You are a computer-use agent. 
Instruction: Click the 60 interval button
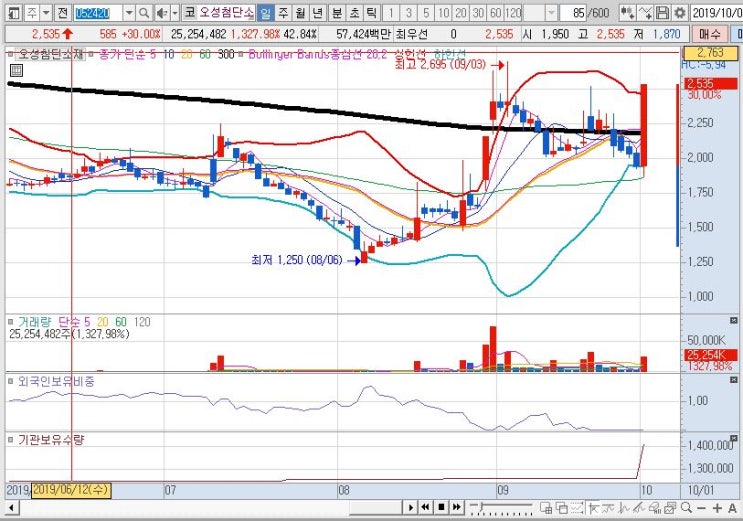tap(496, 13)
